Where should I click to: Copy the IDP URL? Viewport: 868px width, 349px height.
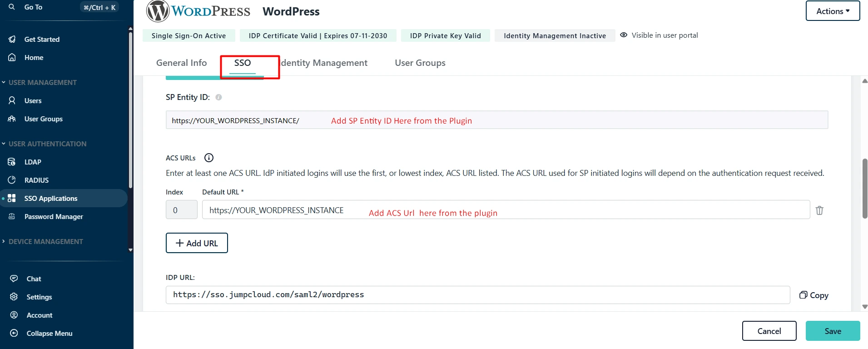814,295
